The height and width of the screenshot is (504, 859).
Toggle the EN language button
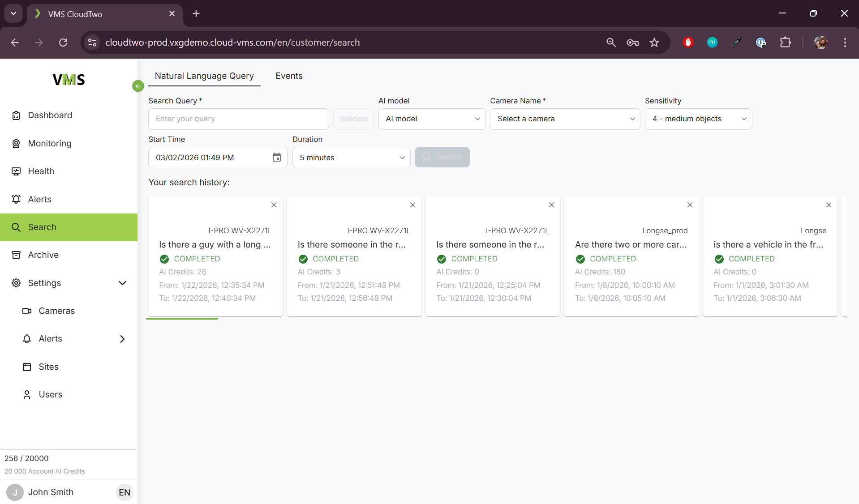(x=125, y=492)
